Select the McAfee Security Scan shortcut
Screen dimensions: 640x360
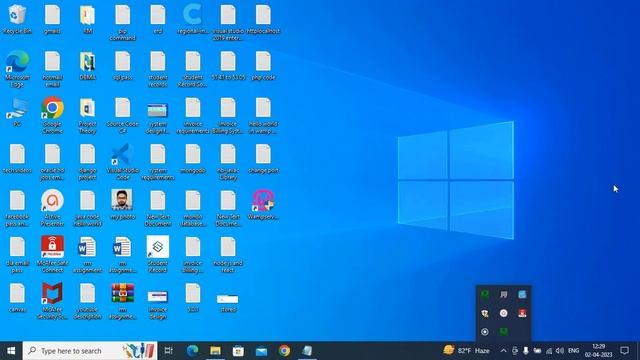52,302
